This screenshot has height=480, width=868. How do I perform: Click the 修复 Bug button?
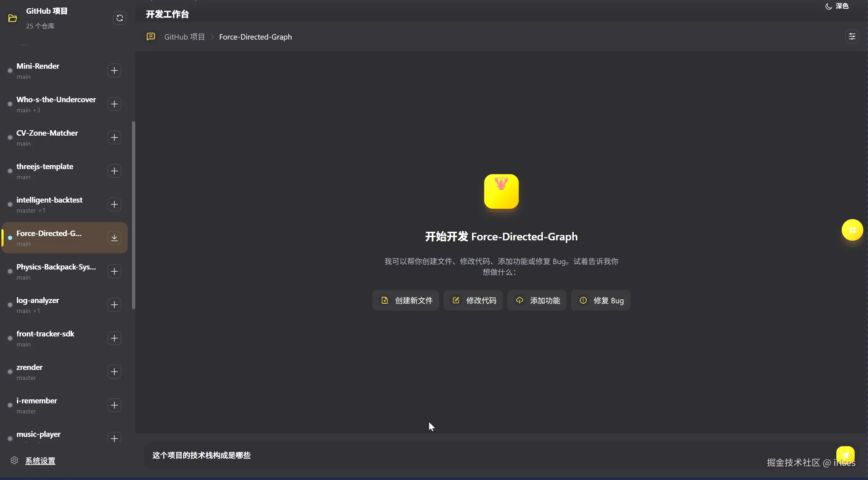coord(601,300)
